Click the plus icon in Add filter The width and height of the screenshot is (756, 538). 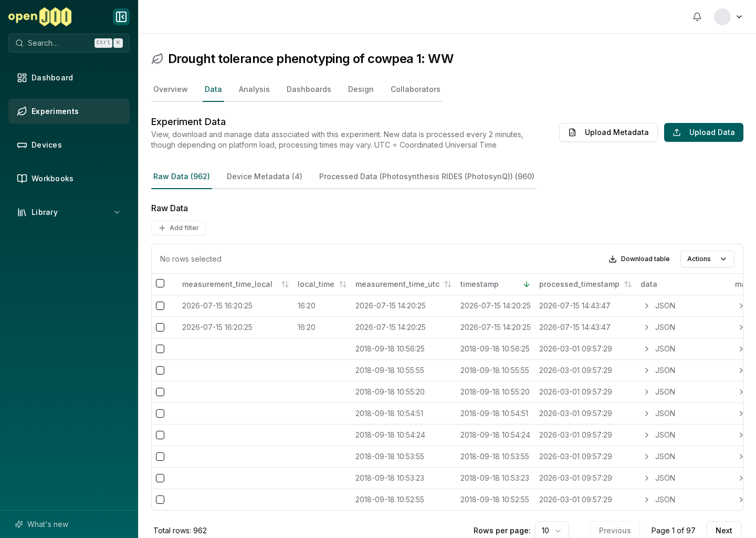coord(162,228)
